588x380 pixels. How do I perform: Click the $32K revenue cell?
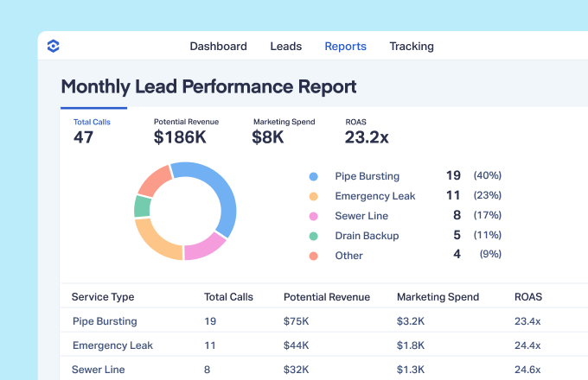click(x=297, y=370)
